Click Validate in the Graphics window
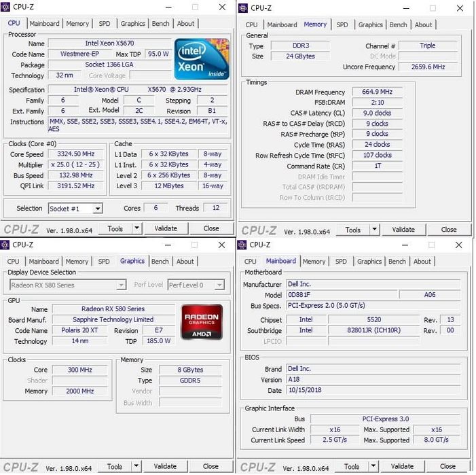This screenshot has width=476, height=475. (x=165, y=466)
